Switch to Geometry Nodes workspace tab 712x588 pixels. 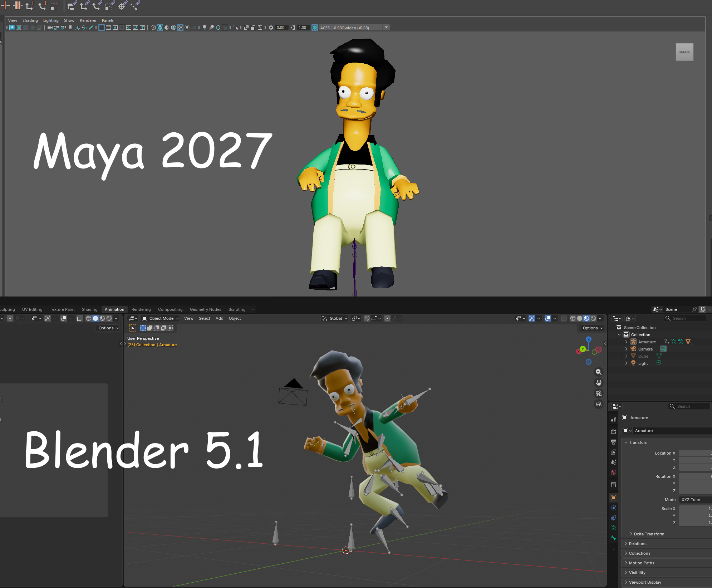[205, 309]
